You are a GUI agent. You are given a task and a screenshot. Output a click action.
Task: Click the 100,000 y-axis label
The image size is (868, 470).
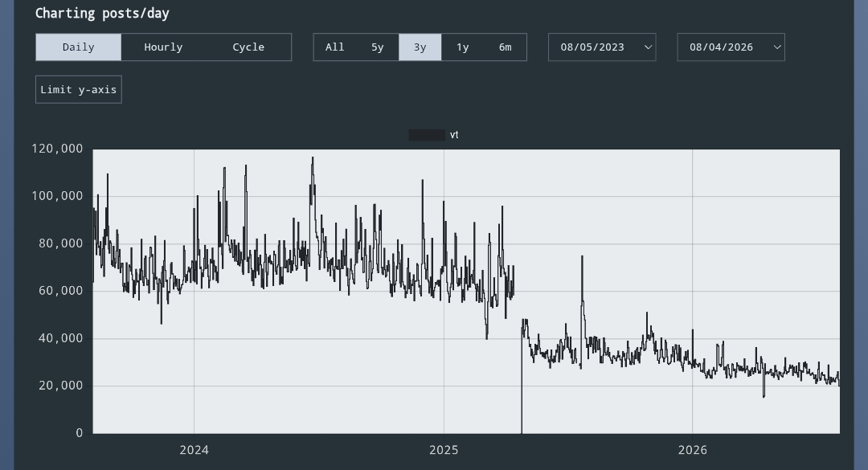click(x=58, y=196)
